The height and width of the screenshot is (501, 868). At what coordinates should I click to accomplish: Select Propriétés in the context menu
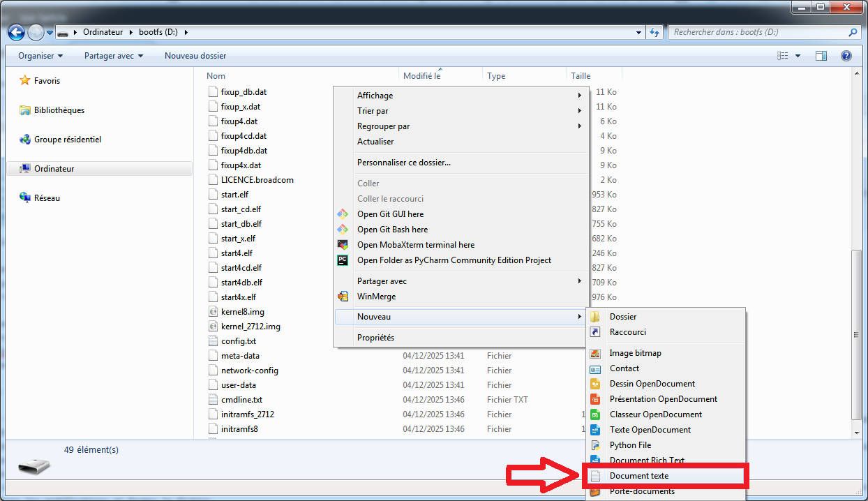[375, 338]
